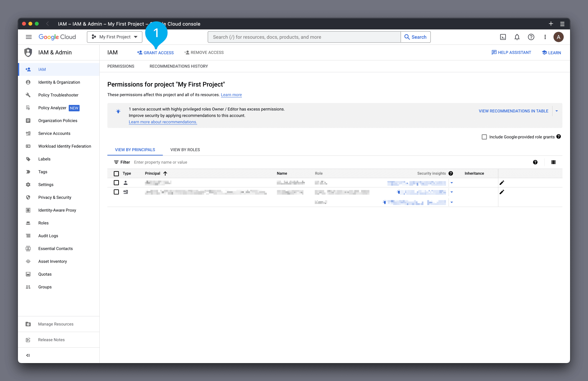Open the help question mark icon in header
Screen dimensions: 588x381
(531, 37)
